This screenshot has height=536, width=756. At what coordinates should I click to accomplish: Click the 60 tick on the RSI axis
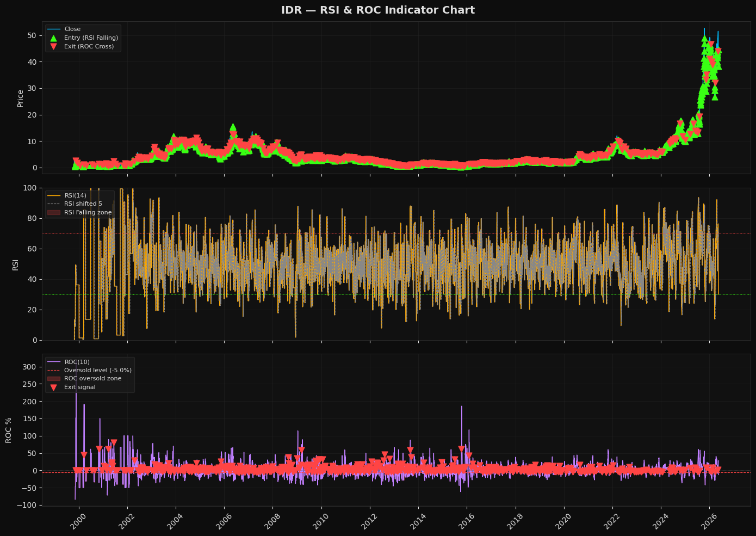point(32,249)
